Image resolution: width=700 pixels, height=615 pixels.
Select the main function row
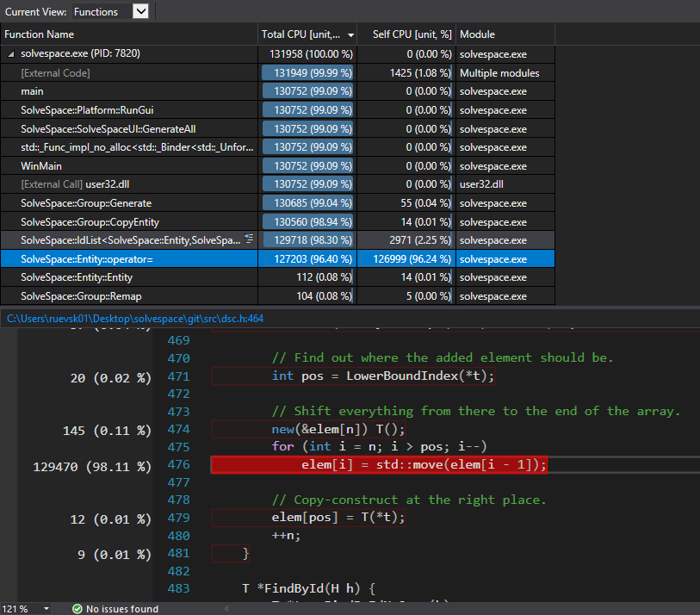(x=278, y=91)
